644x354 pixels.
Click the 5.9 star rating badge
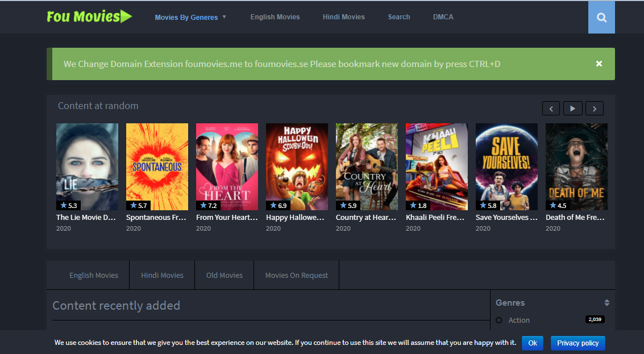(348, 205)
